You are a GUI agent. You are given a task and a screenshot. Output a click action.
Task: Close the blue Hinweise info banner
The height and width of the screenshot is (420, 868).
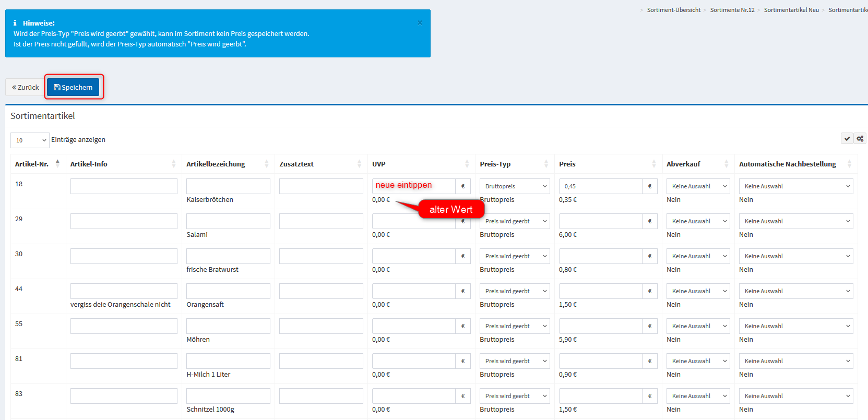point(420,23)
